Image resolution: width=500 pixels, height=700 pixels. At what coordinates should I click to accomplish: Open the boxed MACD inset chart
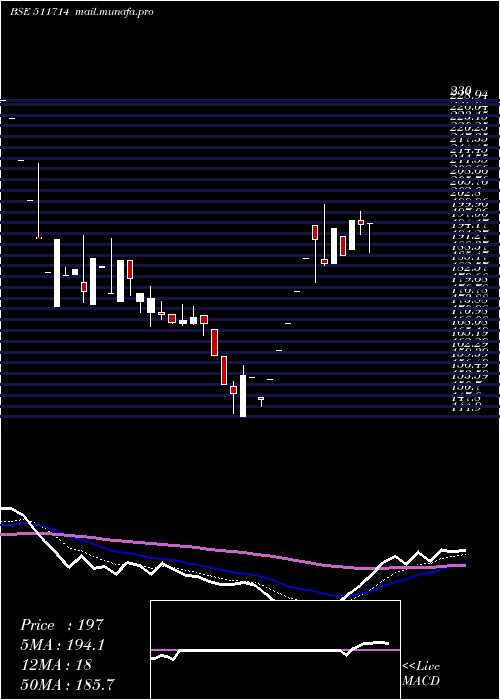coord(275,650)
